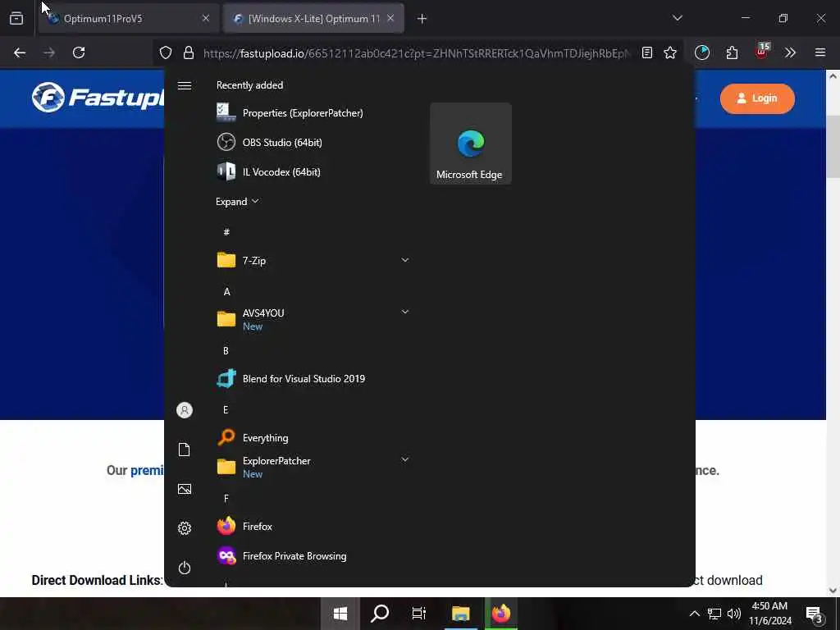Show more toolbar tools overflow chevron
Viewport: 840px width, 630px height.
pyautogui.click(x=790, y=52)
